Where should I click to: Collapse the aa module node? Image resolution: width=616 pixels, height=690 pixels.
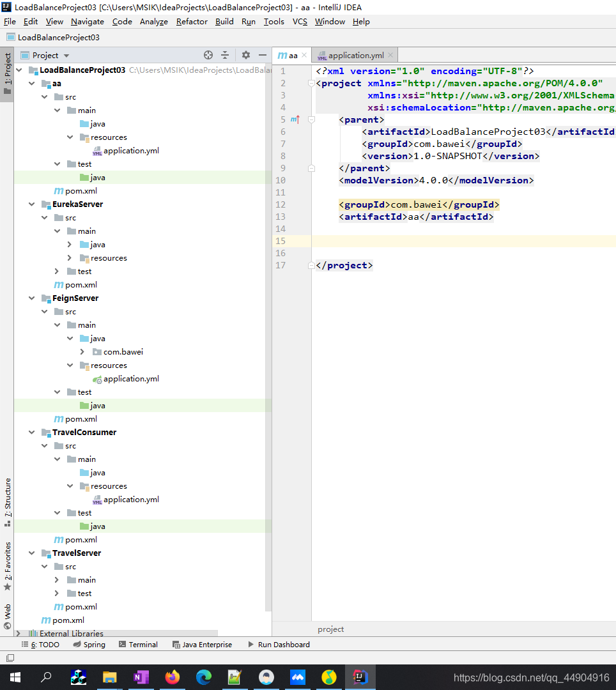(x=32, y=83)
